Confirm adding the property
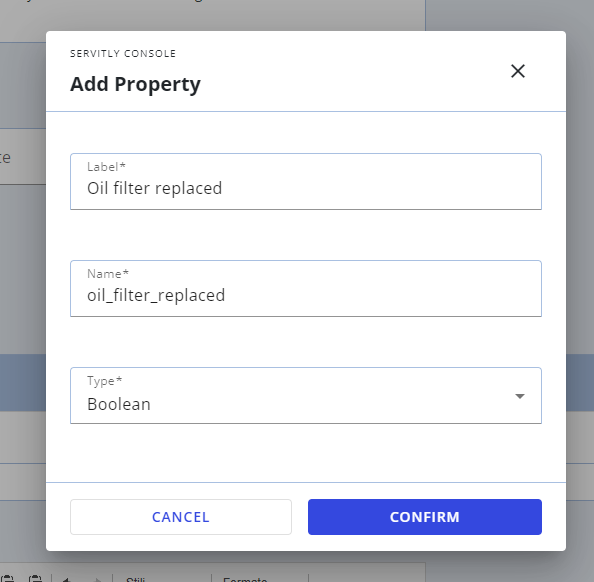 coord(425,517)
